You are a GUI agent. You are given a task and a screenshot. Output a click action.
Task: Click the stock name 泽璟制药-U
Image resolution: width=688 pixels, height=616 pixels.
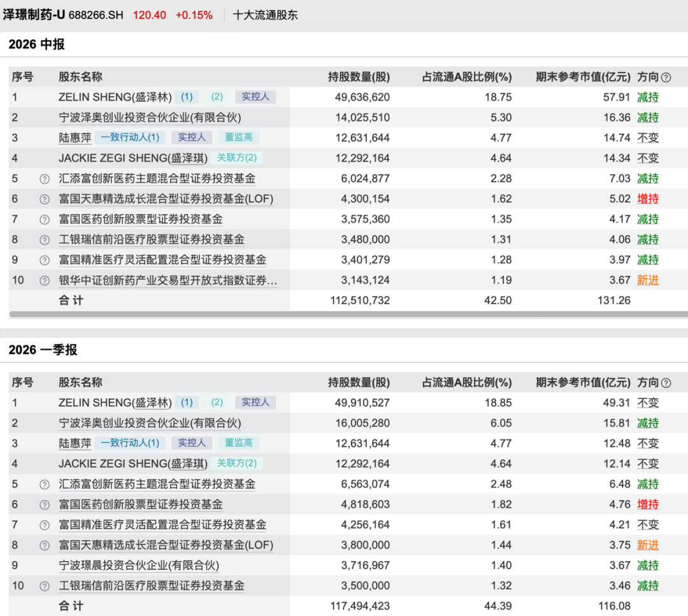pyautogui.click(x=34, y=15)
